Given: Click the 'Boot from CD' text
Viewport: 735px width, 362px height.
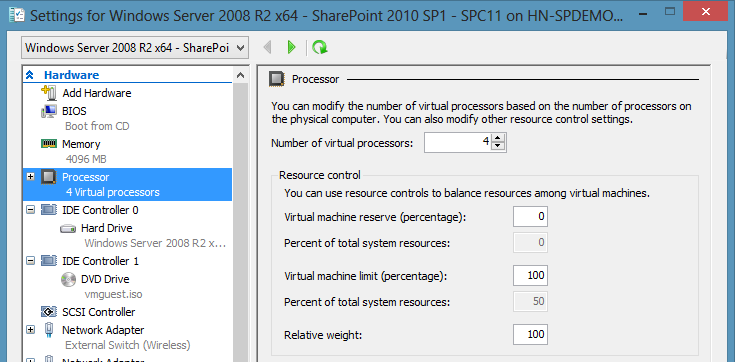Looking at the screenshot, I should point(97,126).
